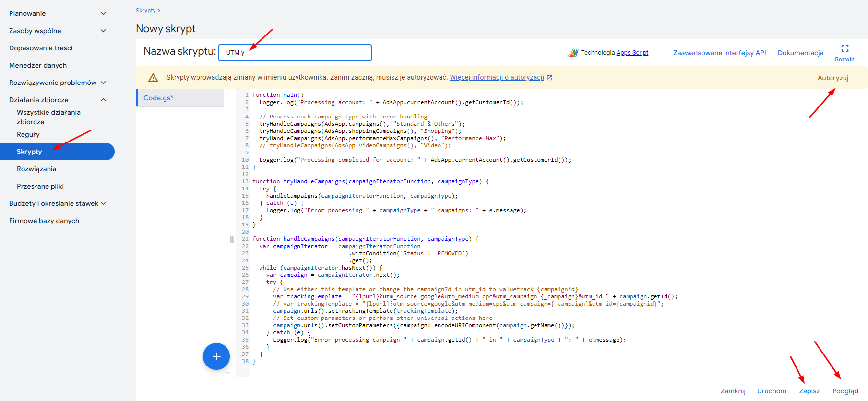Click the 'setTrackingTemplate' code line 31
The height and width of the screenshot is (401, 868).
(x=366, y=311)
